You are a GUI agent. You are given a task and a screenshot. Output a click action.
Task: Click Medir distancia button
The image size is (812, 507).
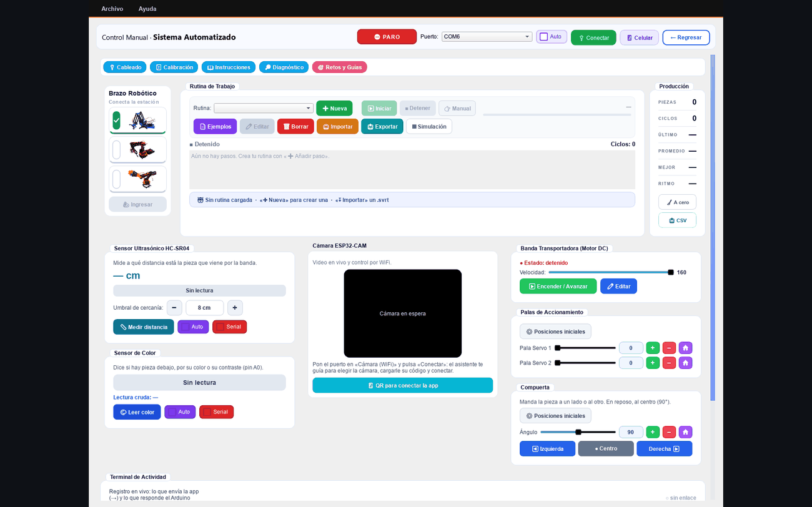pyautogui.click(x=143, y=327)
